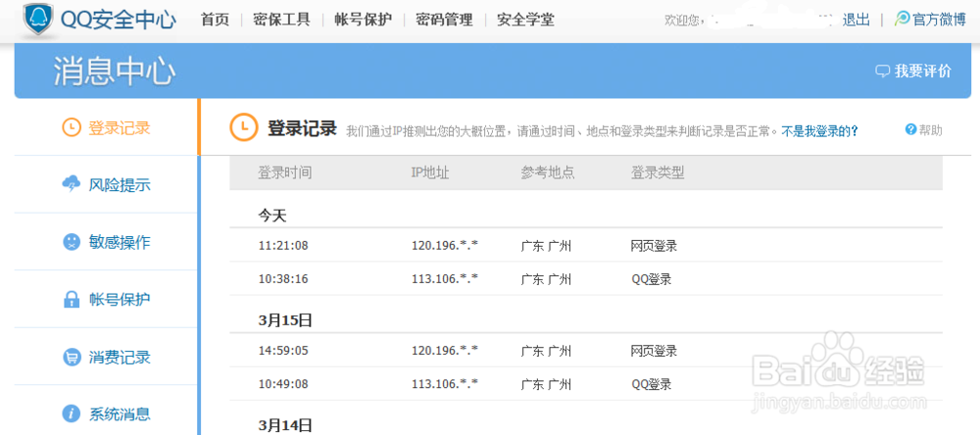Click the 登录时间 column header
The image size is (980, 435).
(x=284, y=172)
